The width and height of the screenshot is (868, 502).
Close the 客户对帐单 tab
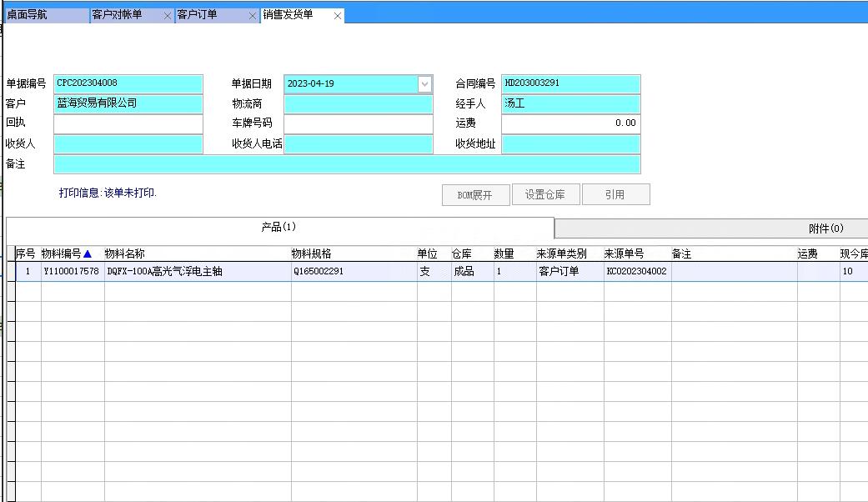click(166, 15)
